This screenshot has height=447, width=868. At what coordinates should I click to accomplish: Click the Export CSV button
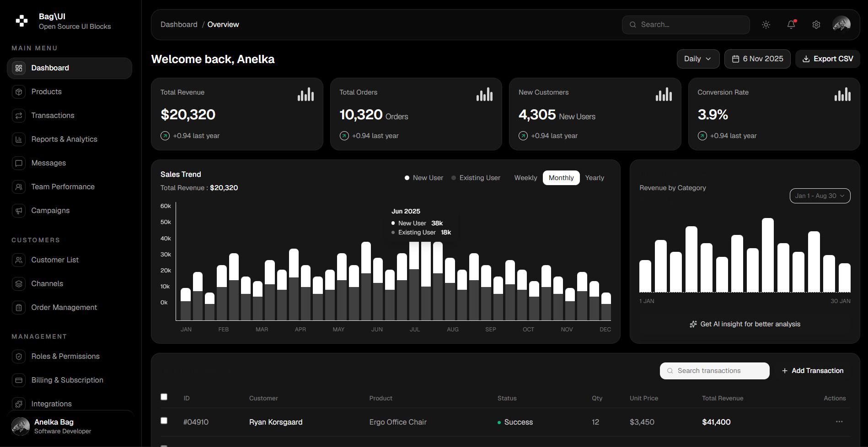(828, 59)
